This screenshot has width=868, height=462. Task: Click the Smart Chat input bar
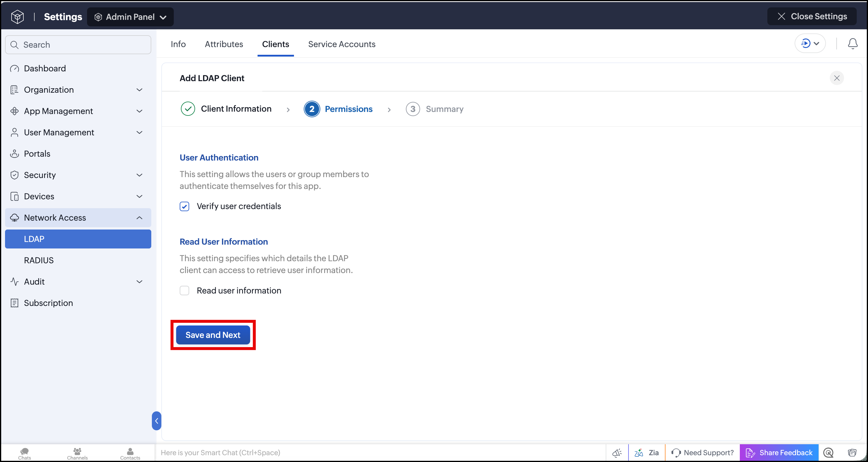pyautogui.click(x=380, y=453)
